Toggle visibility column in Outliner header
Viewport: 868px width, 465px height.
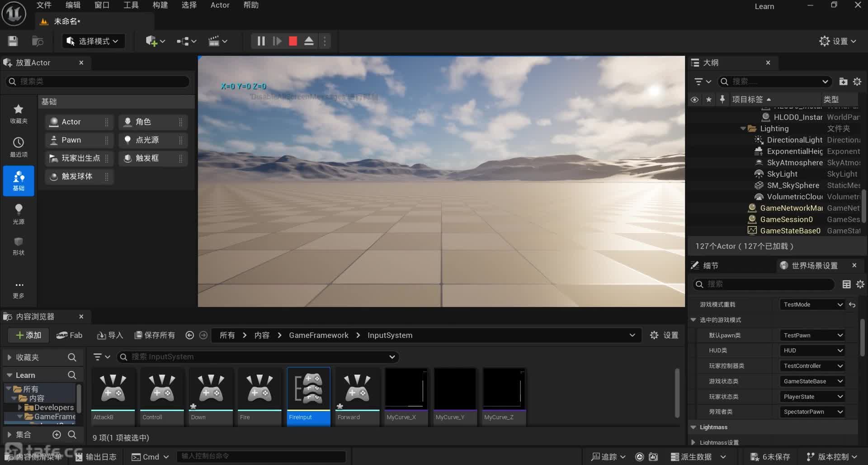click(694, 100)
